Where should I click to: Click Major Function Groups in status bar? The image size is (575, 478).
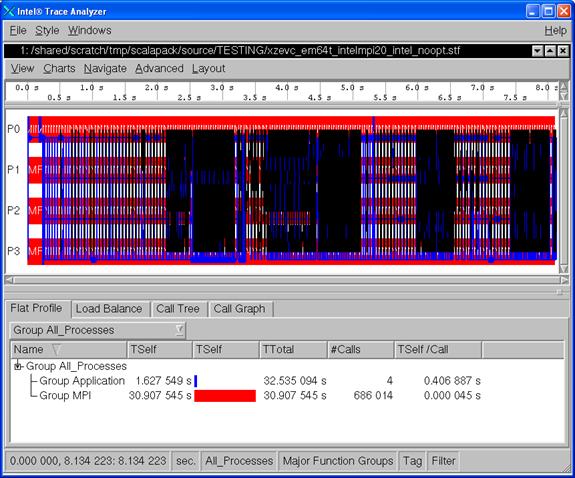338,461
